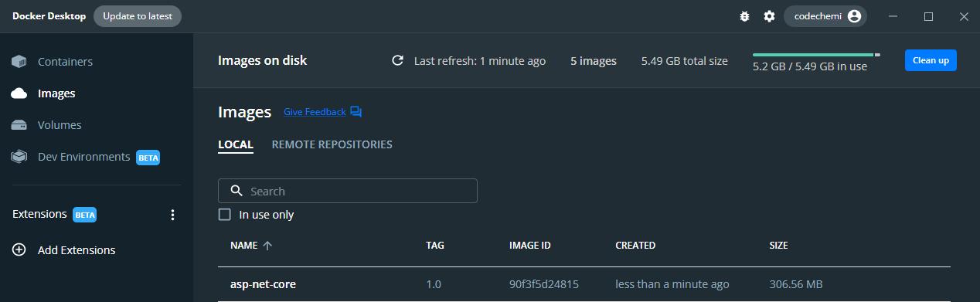
Task: Click 'less than a minute ago' cell
Action: (672, 284)
